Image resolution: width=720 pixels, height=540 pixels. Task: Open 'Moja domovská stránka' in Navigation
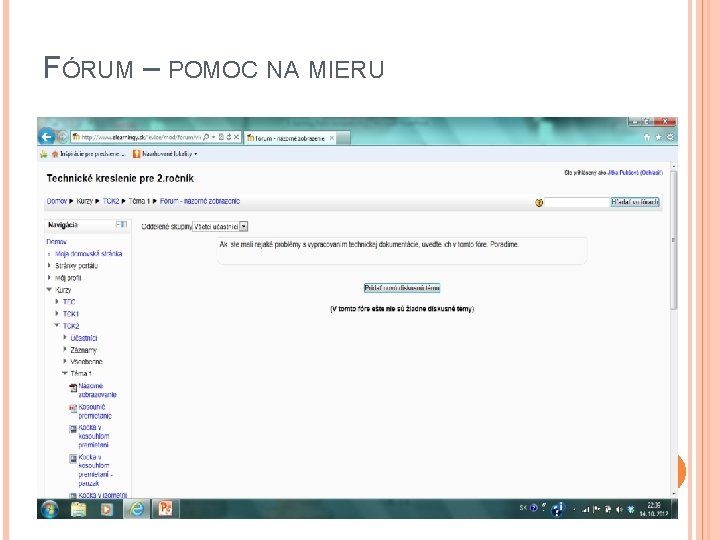click(x=89, y=253)
